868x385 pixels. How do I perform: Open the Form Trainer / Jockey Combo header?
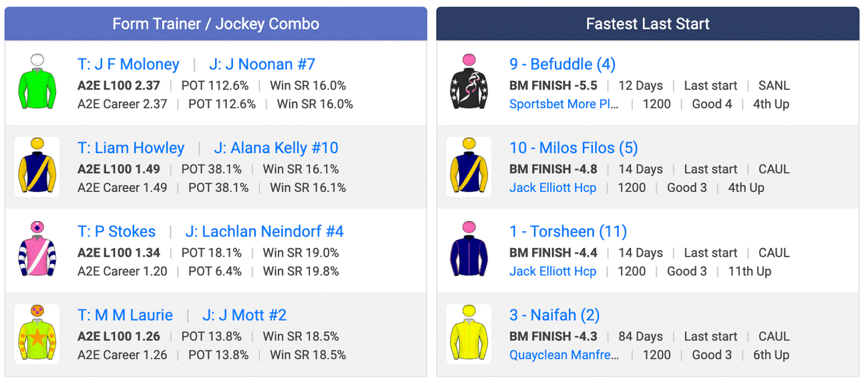(x=216, y=24)
